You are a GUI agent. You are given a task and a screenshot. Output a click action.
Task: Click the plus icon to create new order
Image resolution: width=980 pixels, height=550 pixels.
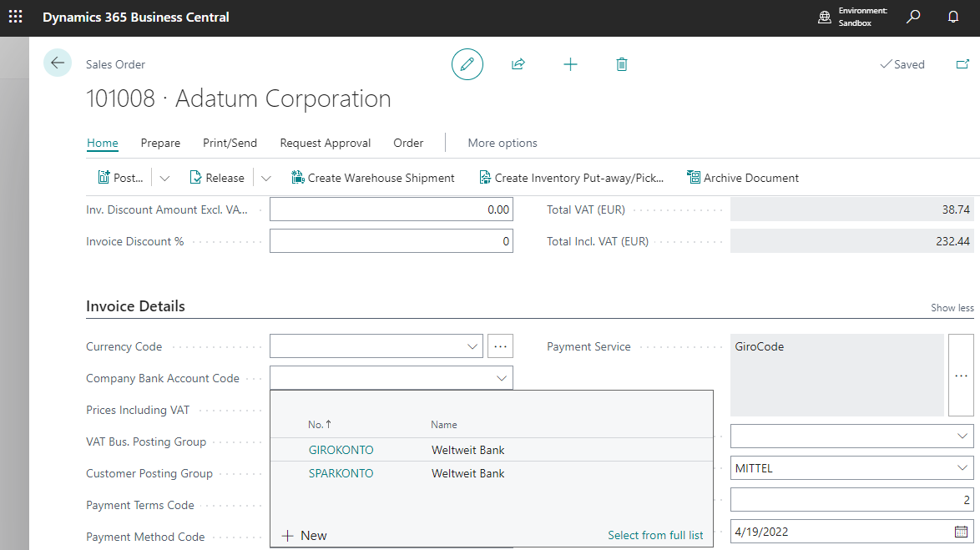click(570, 64)
